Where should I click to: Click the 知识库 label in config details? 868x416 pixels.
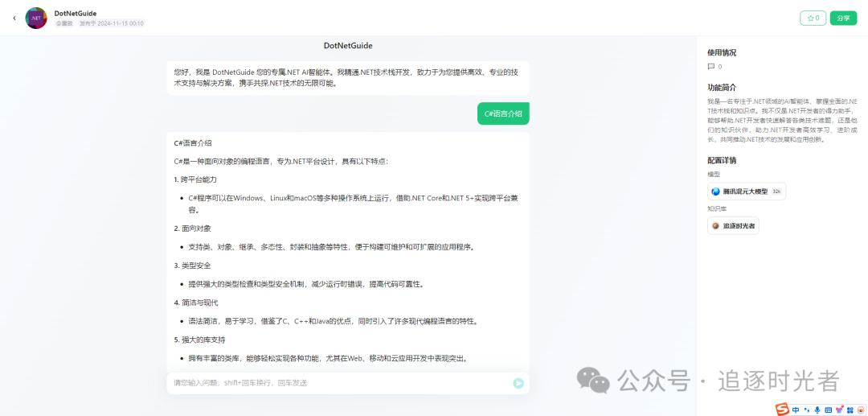(x=717, y=209)
